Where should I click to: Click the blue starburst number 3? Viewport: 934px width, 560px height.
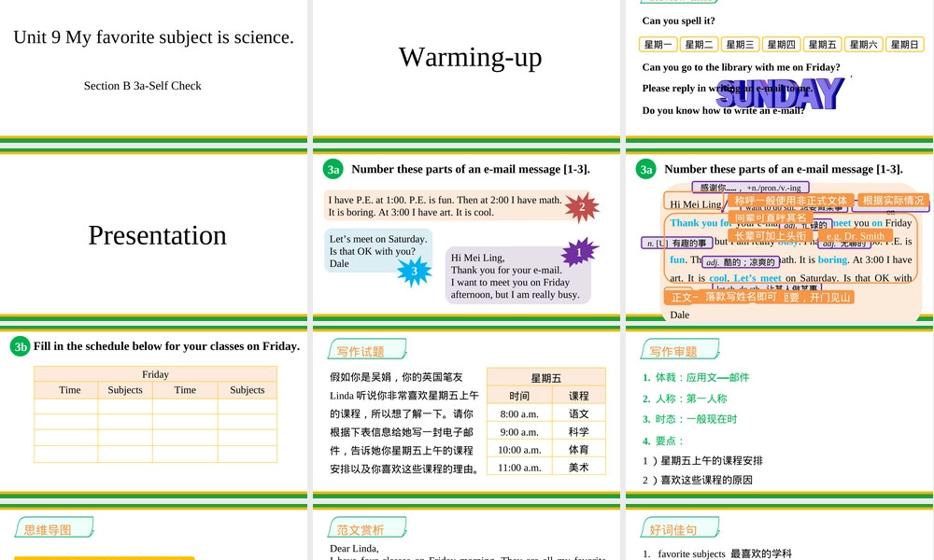(x=414, y=272)
